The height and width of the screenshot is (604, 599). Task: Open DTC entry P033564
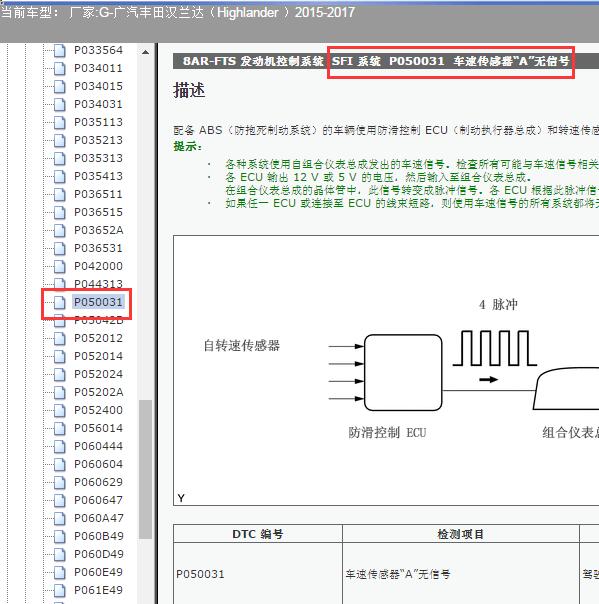coord(98,50)
